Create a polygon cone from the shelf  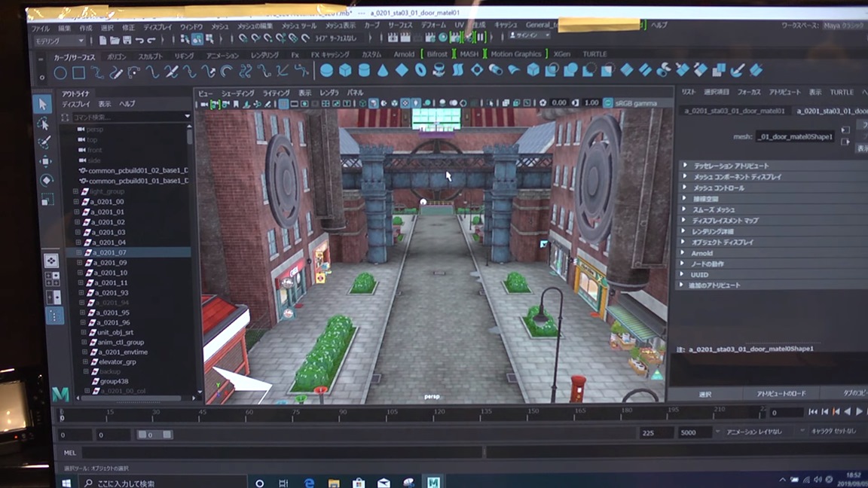384,72
